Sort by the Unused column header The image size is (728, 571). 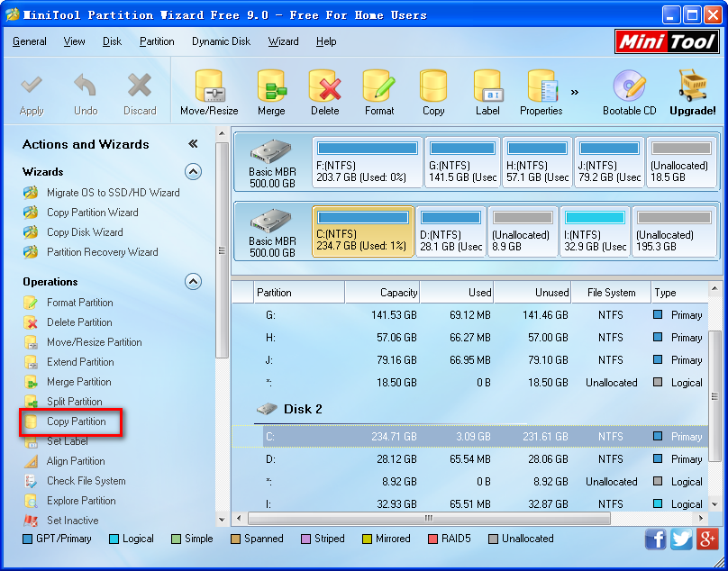pos(532,293)
